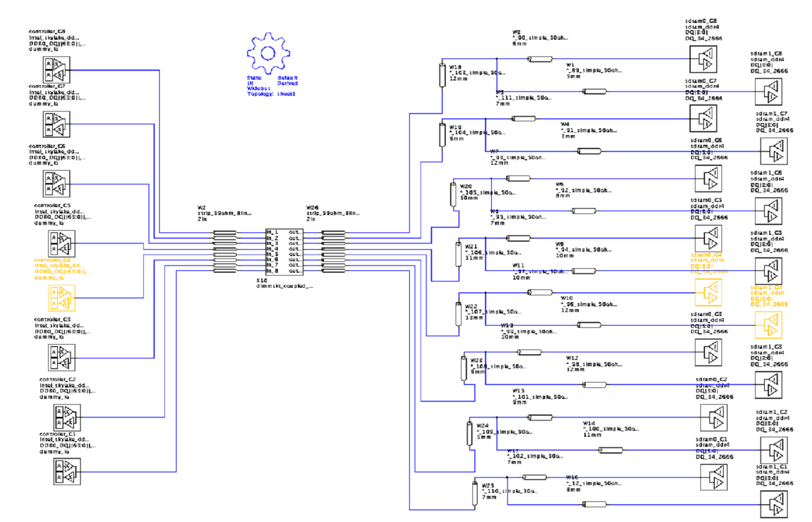Select the W26 coupled strip line group
This screenshot has height=522, width=812.
click(333, 252)
